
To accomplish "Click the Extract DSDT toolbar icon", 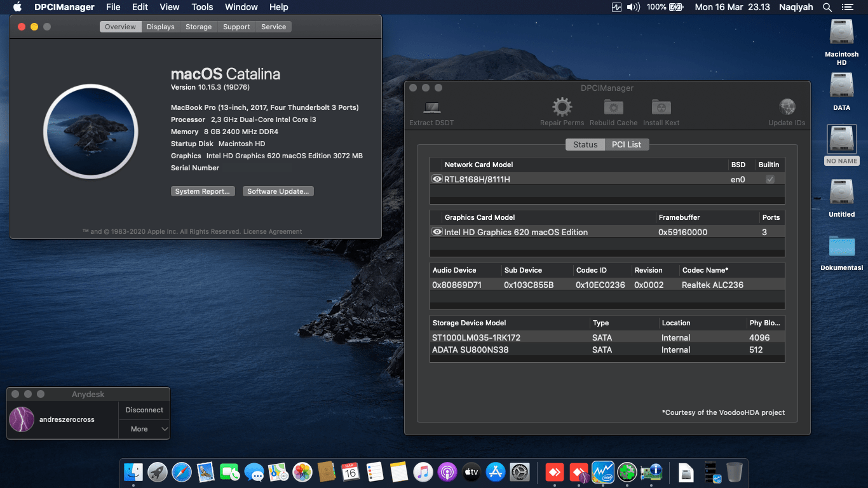I will [432, 108].
